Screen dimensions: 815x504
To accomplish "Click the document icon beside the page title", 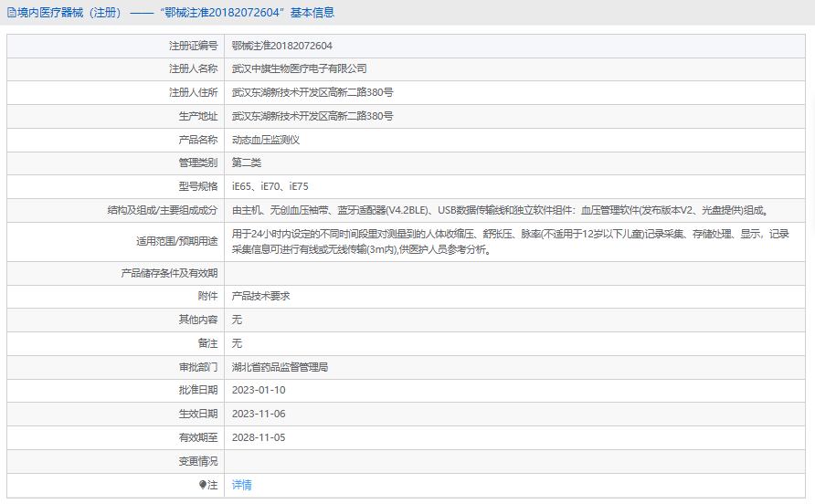I will pos(12,13).
